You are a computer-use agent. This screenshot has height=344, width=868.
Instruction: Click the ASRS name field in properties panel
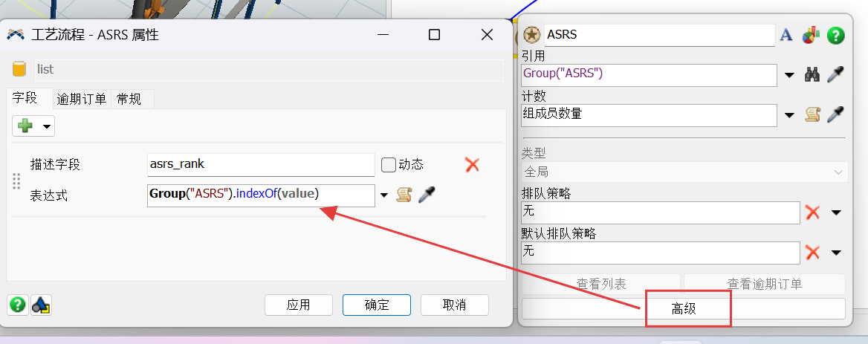coord(659,35)
